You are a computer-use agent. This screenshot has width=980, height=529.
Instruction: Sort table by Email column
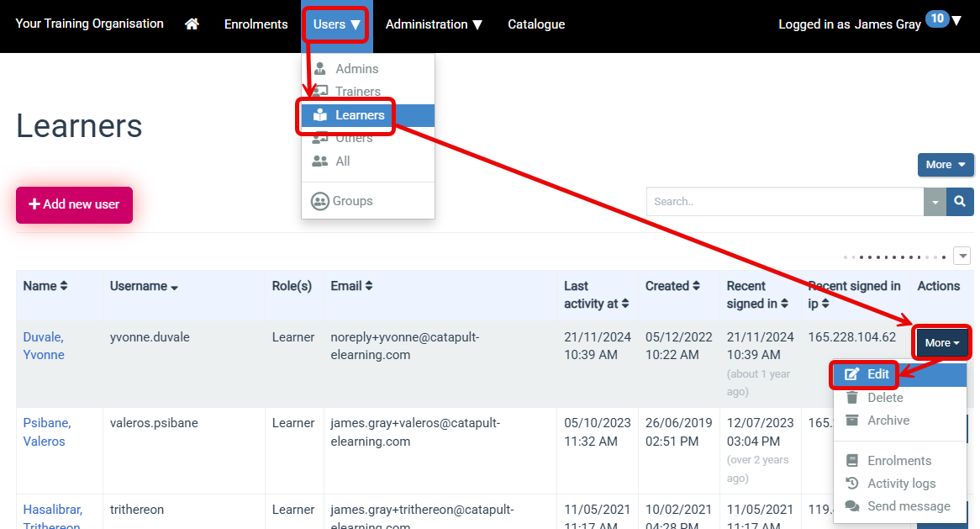point(351,286)
